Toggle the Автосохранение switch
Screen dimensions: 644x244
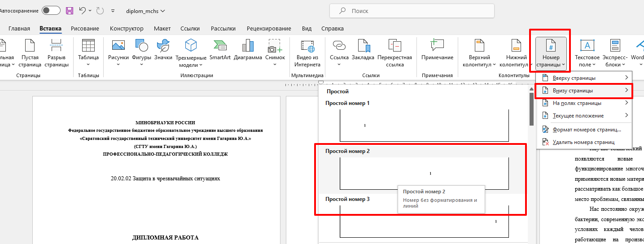51,10
